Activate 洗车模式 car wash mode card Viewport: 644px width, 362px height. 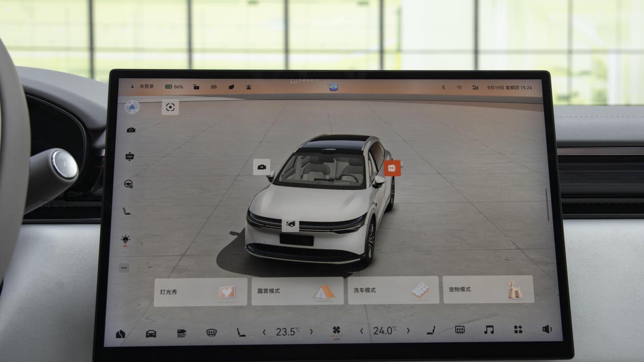pos(393,290)
